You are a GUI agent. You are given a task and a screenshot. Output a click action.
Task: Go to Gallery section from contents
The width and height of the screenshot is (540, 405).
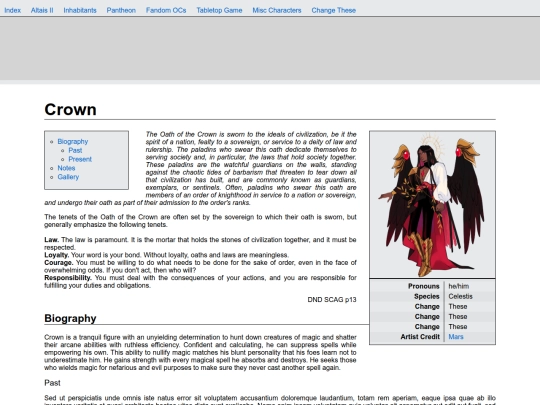click(68, 177)
